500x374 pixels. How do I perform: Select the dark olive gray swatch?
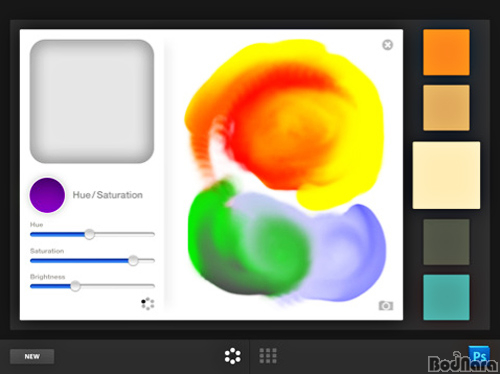click(446, 242)
